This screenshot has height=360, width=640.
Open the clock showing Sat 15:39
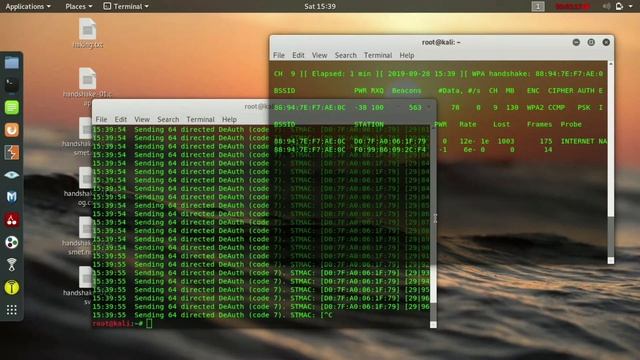[320, 6]
